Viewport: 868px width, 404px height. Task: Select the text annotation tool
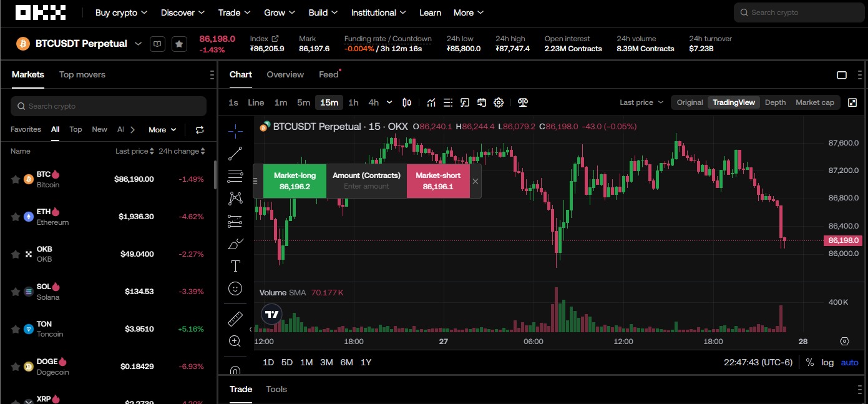(235, 265)
